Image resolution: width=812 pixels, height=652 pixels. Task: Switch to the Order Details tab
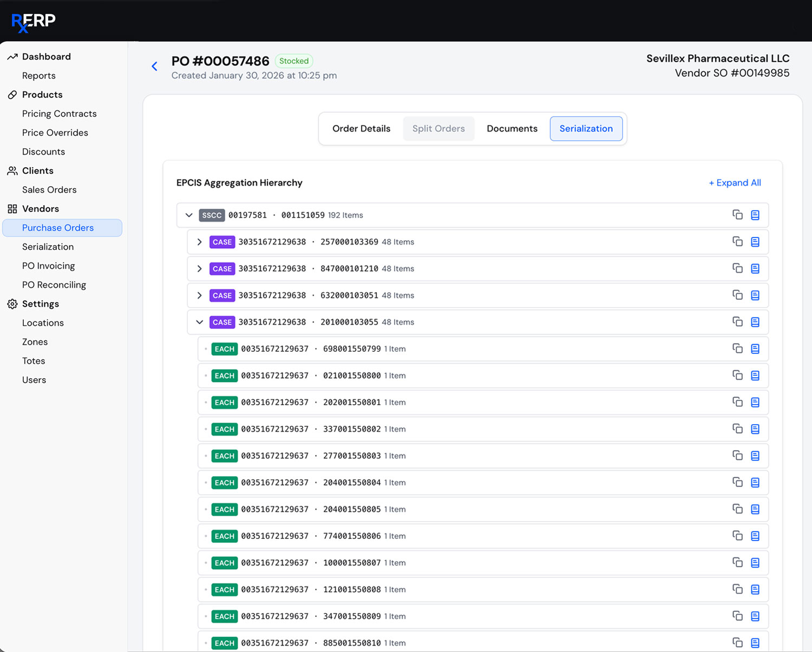(361, 128)
